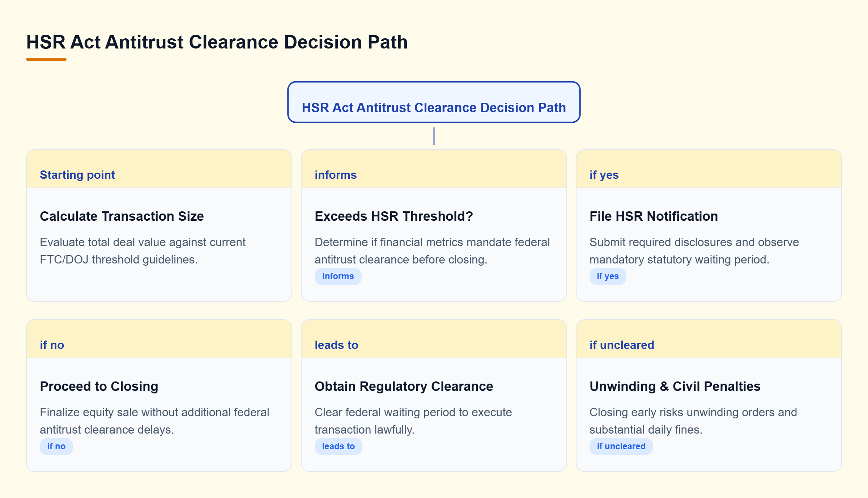Viewport: 868px width, 498px height.
Task: Click the 'if no' pill badge
Action: pos(56,446)
